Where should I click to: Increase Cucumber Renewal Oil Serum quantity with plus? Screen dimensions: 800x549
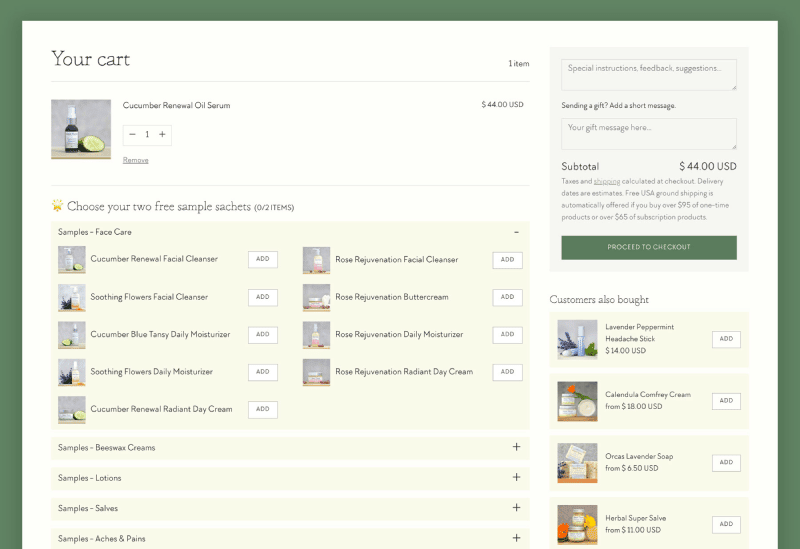tap(162, 134)
